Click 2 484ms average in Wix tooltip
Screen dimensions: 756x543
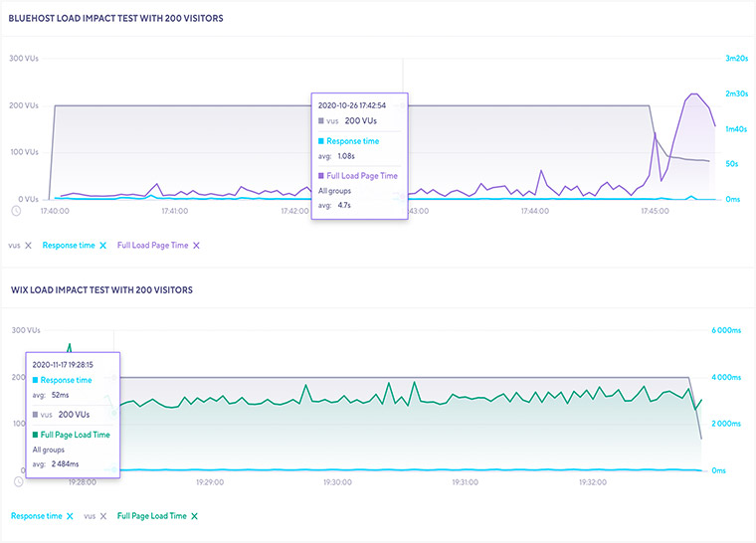point(65,463)
